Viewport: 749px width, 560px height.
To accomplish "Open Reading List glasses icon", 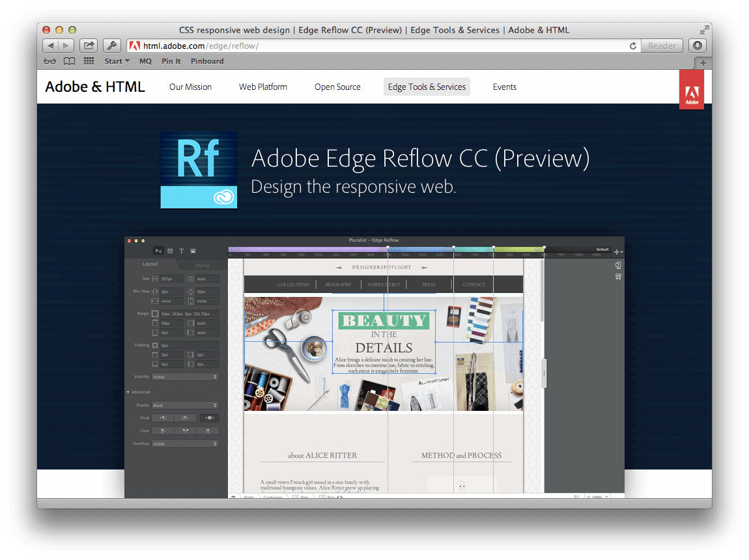I will click(x=49, y=61).
